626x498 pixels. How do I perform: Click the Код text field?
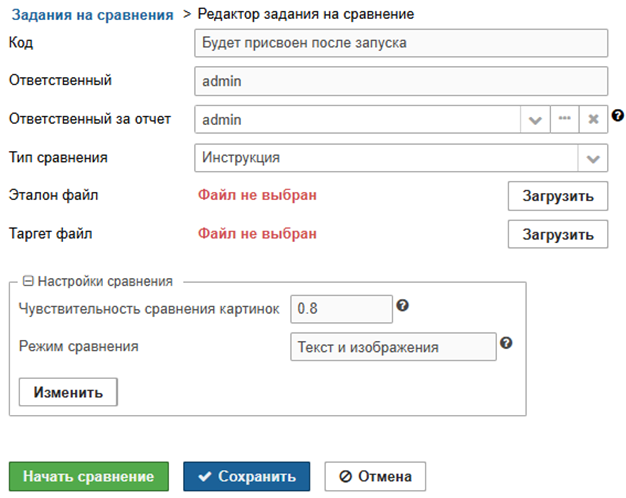coord(400,43)
